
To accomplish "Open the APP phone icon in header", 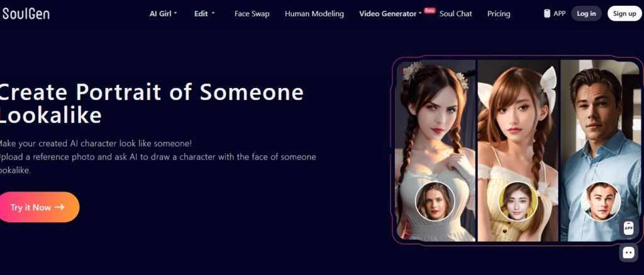I will point(547,14).
